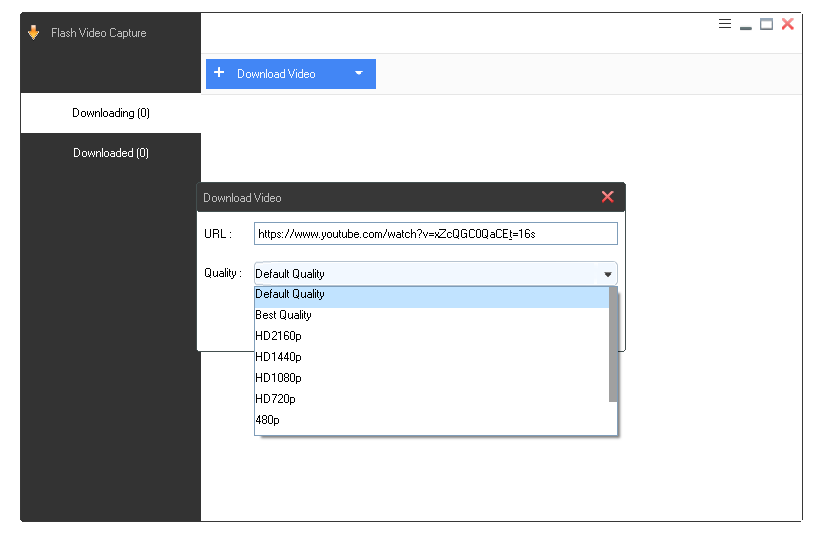836x558 pixels.
Task: Collapse the Quality dropdown arrow
Action: point(607,273)
